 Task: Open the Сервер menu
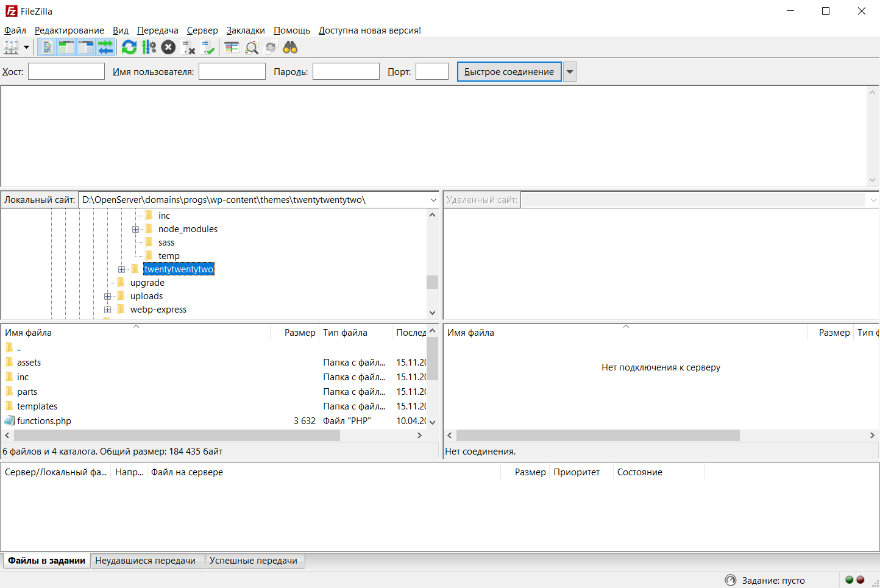tap(202, 30)
